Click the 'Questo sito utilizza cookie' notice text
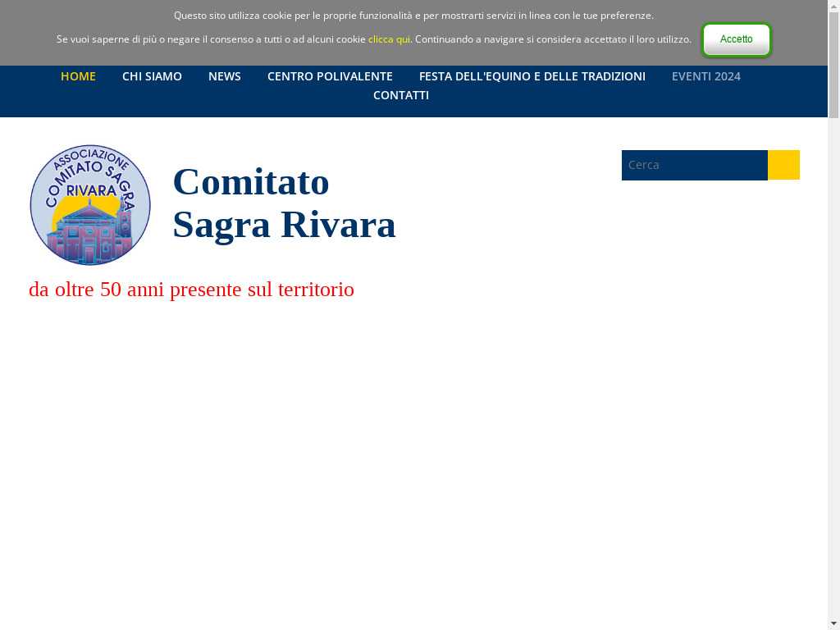Screen dimensions: 840x630 point(413,16)
